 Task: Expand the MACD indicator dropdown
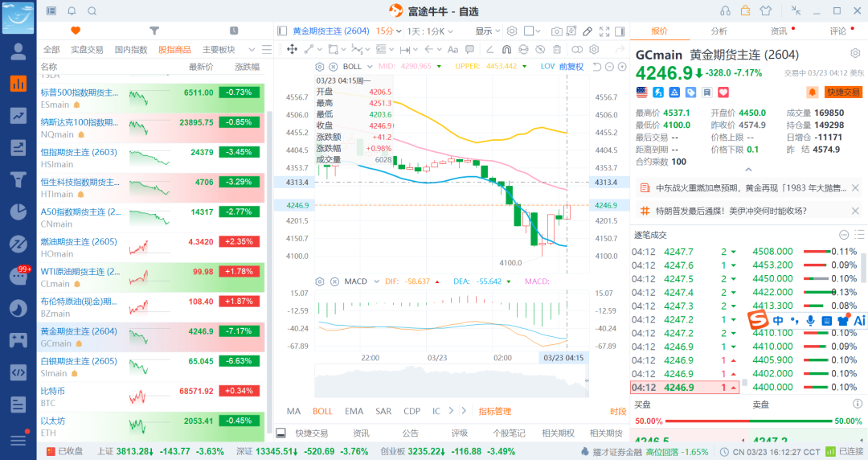click(x=376, y=281)
